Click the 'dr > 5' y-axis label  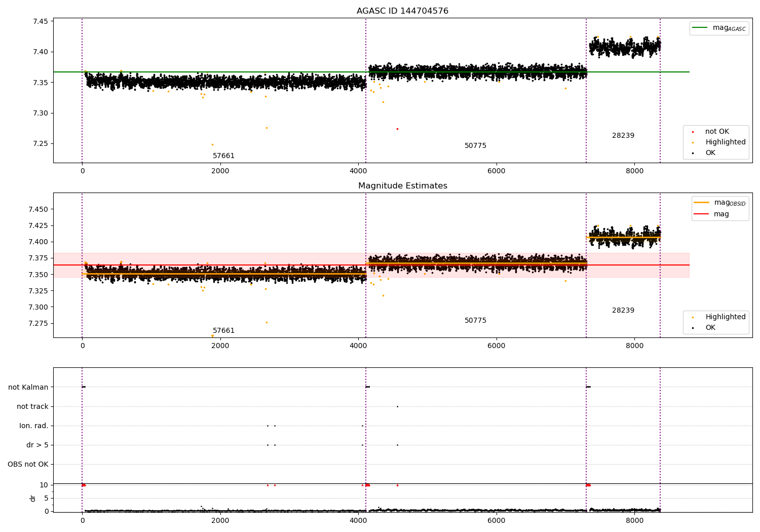point(37,445)
